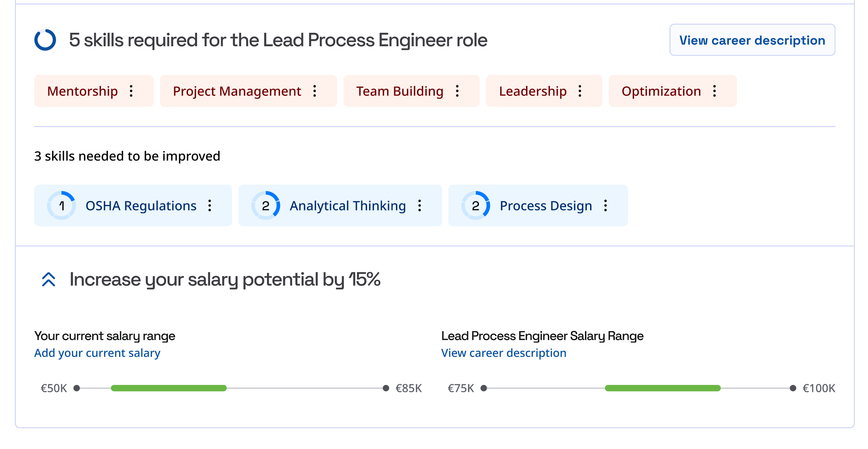Click the circular skills progress ring icon

(45, 40)
